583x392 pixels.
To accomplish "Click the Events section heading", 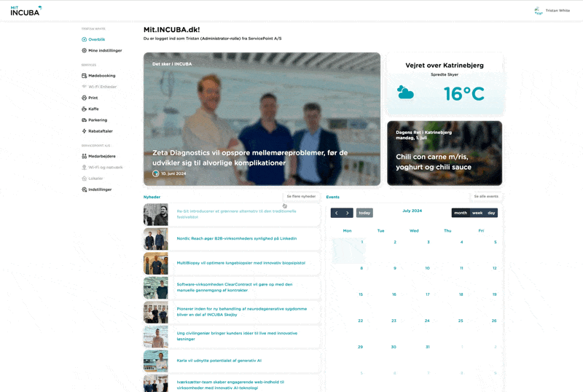I will 333,197.
